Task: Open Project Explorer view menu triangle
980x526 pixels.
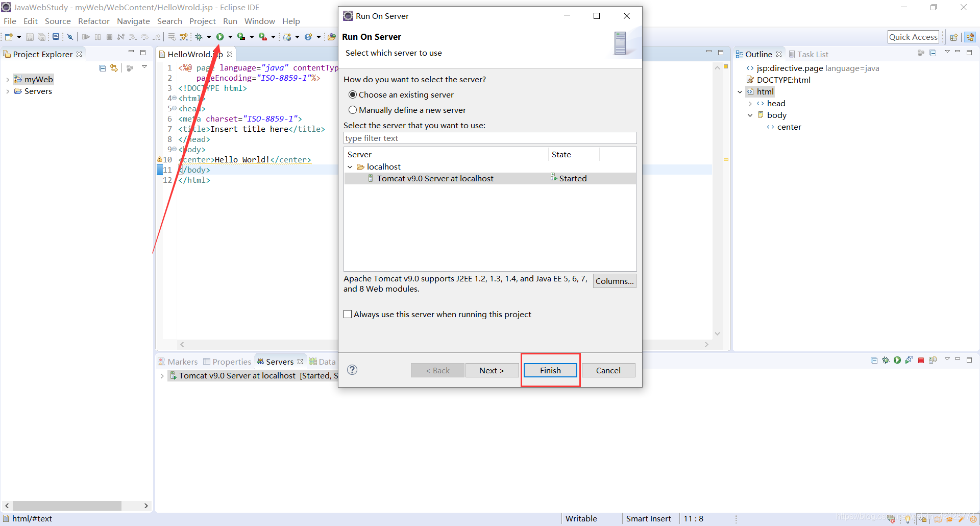Action: [144, 67]
